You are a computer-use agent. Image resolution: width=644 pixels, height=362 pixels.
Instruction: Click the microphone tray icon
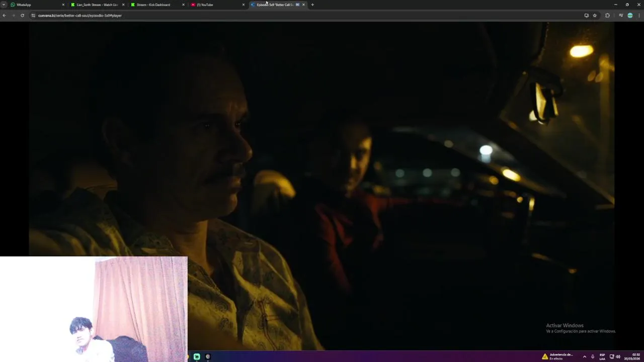593,356
